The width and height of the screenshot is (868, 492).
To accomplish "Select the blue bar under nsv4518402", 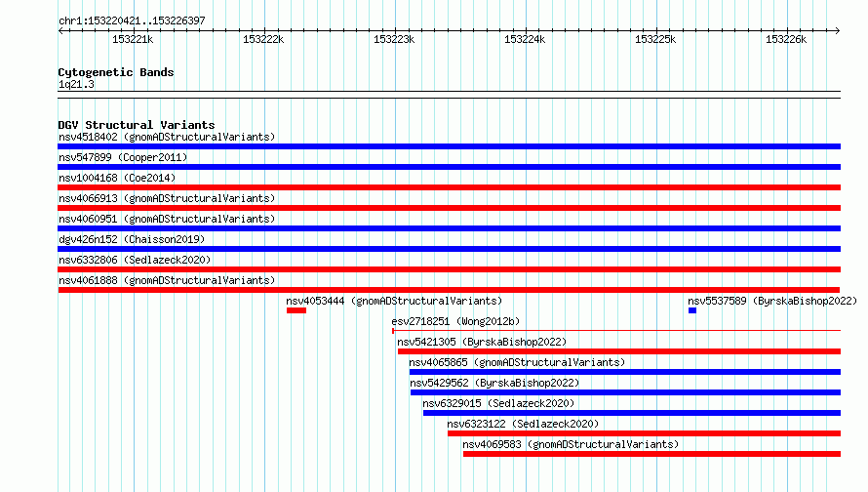I will pos(449,146).
